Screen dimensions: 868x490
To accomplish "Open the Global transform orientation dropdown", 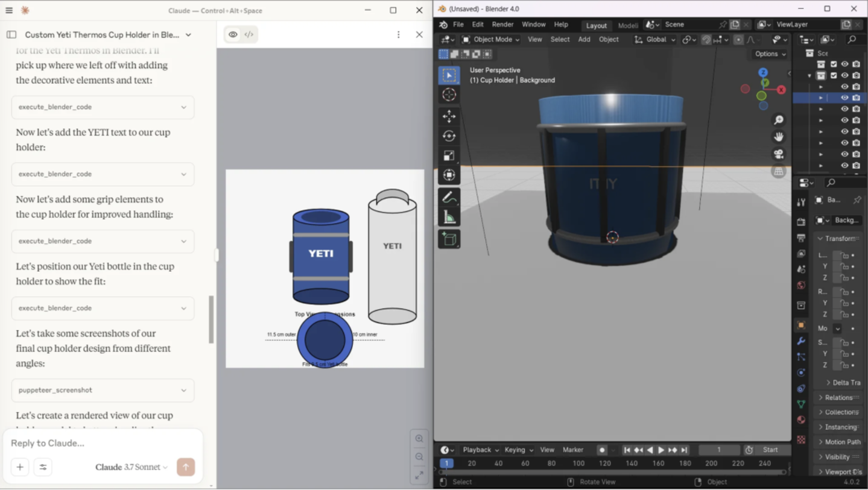I will [x=654, y=40].
